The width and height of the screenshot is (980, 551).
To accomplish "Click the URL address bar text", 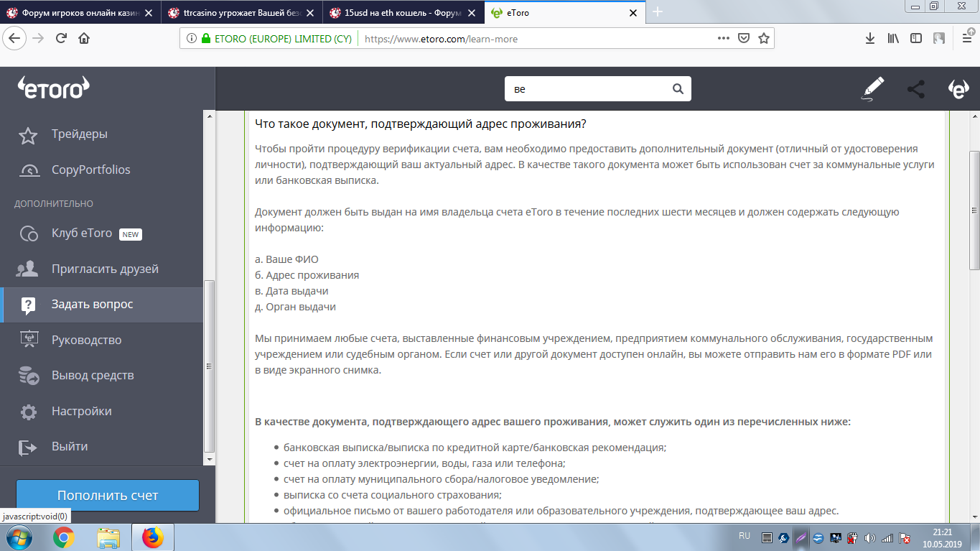I will click(x=441, y=39).
